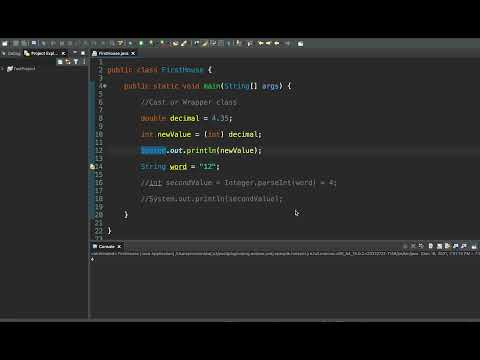
Task: Close the Project Explorer tab
Action: 63,53
